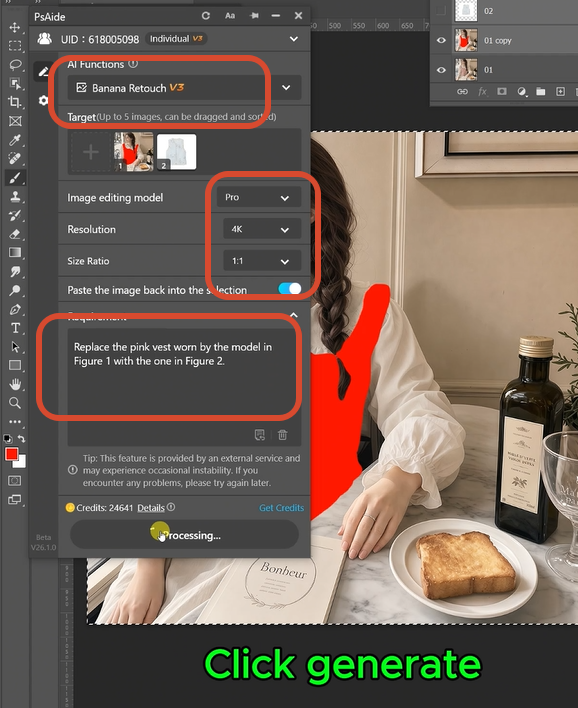The width and height of the screenshot is (578, 708).
Task: Click the PsAide refresh icon
Action: (206, 16)
